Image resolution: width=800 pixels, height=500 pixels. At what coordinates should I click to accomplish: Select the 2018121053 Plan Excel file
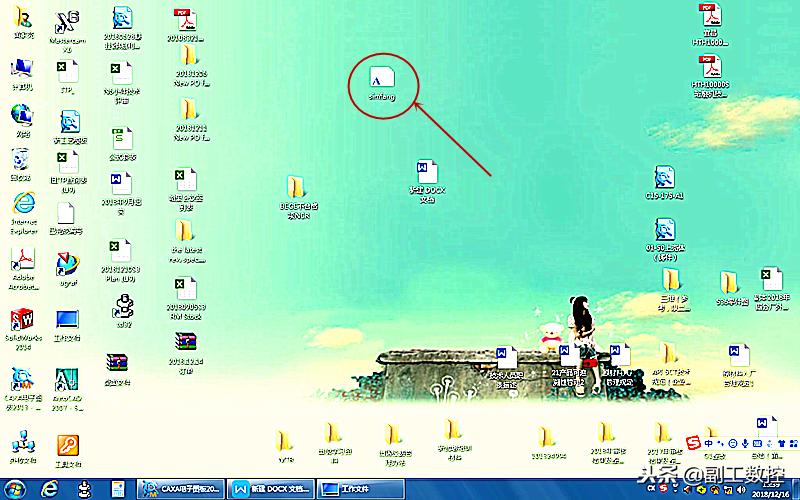coord(120,261)
